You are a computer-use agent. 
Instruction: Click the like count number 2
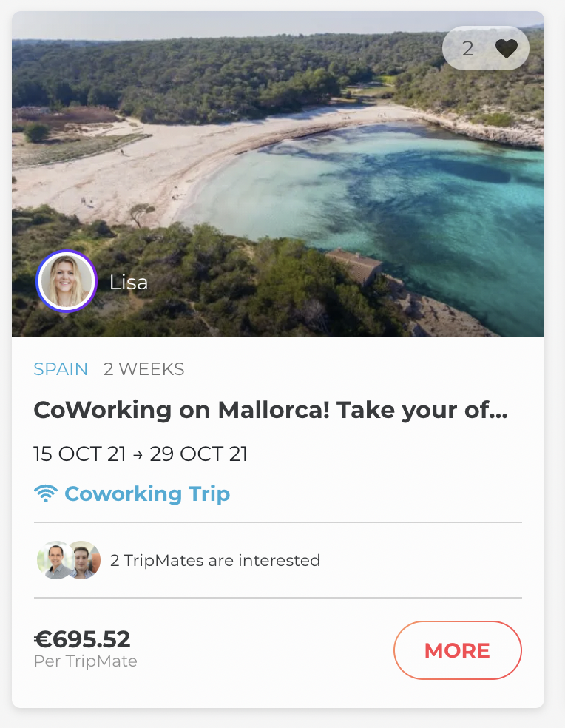[x=467, y=49]
